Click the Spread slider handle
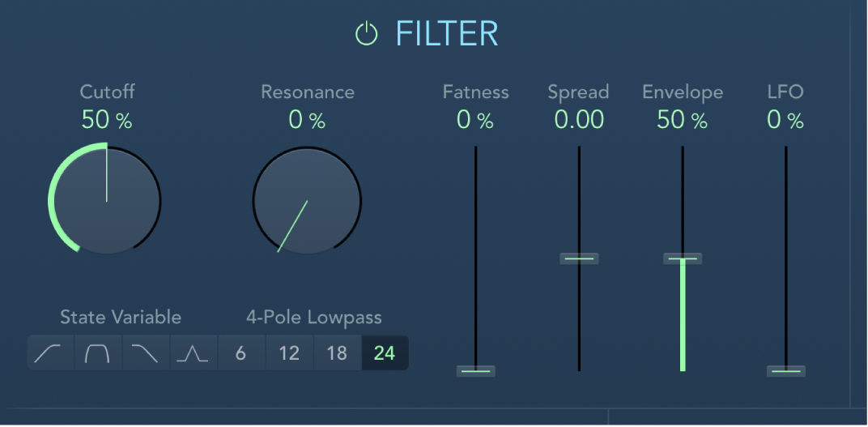This screenshot has height=427, width=868. coord(579,258)
